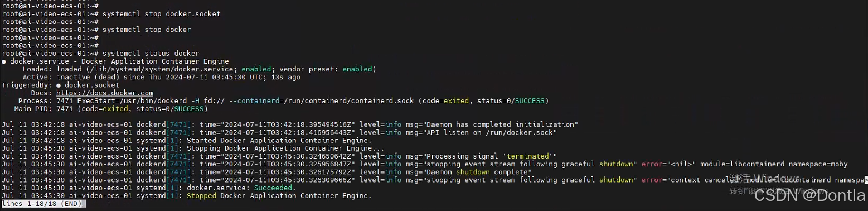Select the 'context canceled' error log line
The height and width of the screenshot is (211, 868).
[x=435, y=180]
